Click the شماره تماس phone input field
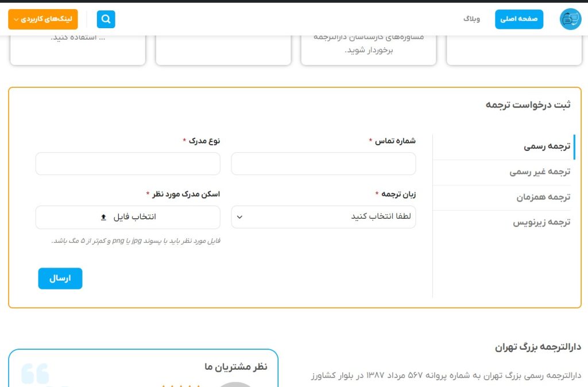This screenshot has width=588, height=387. (x=323, y=164)
